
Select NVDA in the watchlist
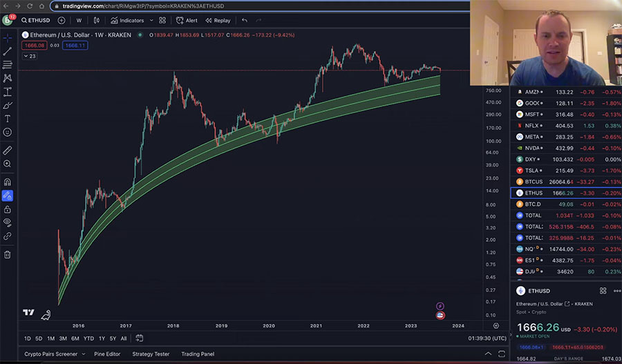click(566, 149)
